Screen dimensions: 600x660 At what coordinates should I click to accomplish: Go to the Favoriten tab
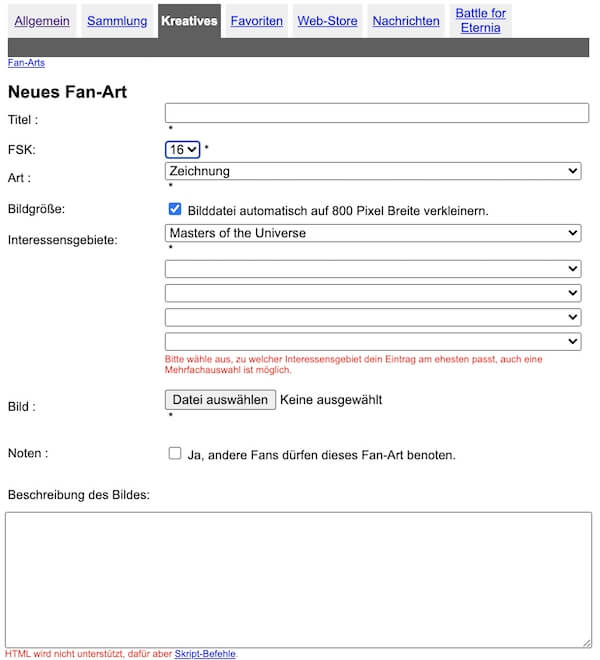point(256,21)
